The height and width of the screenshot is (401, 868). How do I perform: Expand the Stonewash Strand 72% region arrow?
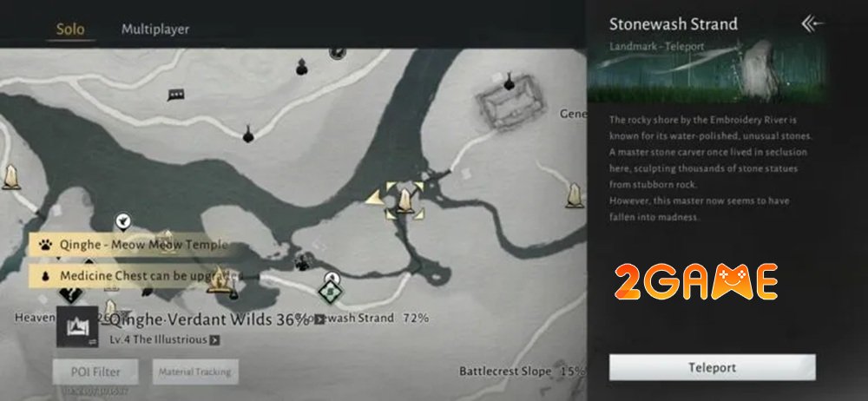click(x=319, y=319)
